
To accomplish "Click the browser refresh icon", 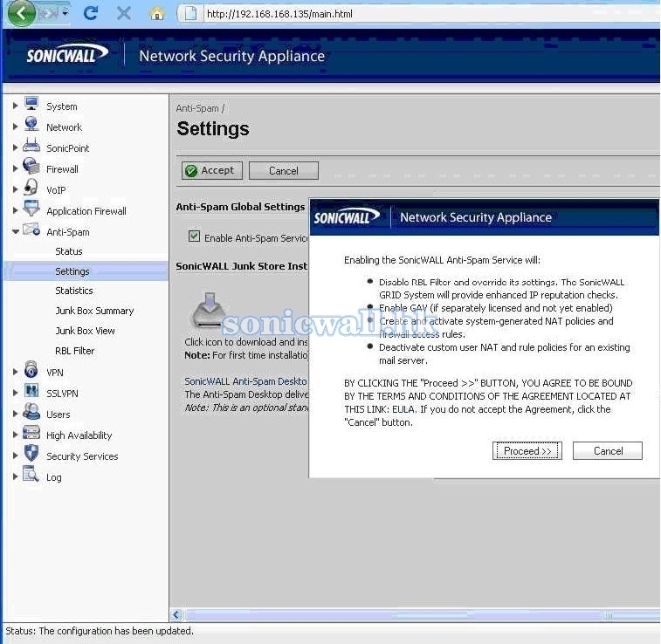I will [91, 13].
